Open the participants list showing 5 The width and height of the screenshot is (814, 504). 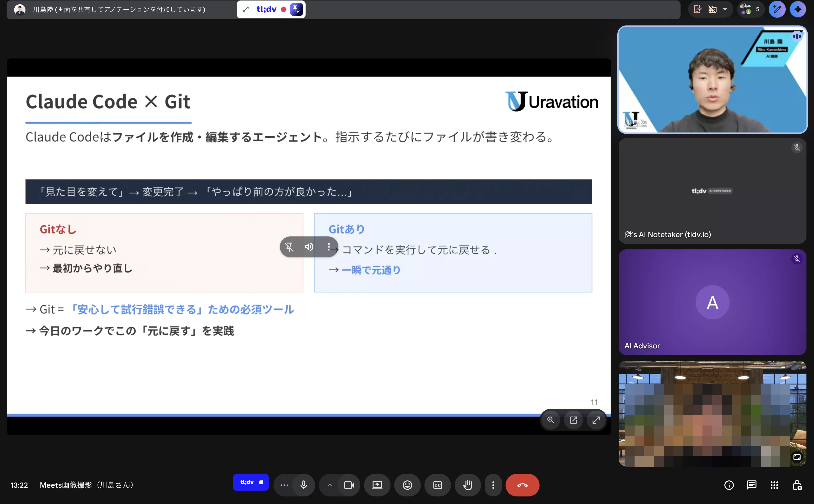pos(750,9)
